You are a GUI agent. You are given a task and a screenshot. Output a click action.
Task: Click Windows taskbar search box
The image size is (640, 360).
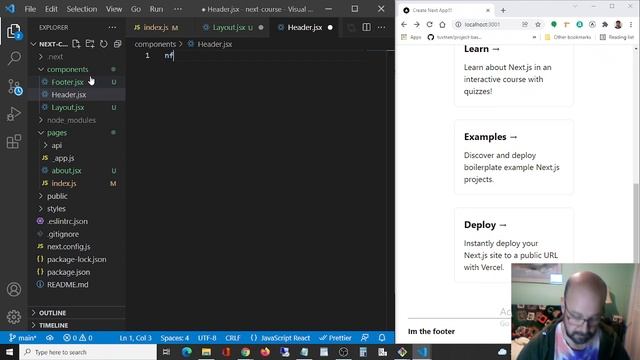coord(88,352)
